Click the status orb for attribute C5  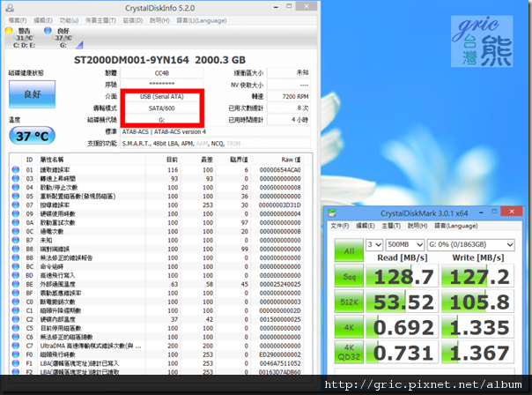[16, 328]
